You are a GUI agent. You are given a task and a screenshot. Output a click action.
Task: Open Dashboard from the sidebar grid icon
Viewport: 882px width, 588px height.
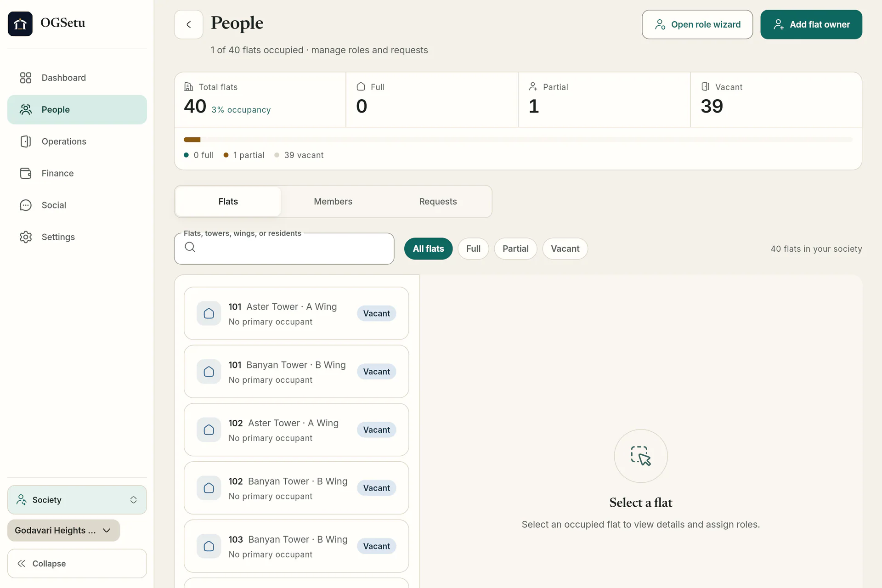pos(26,78)
